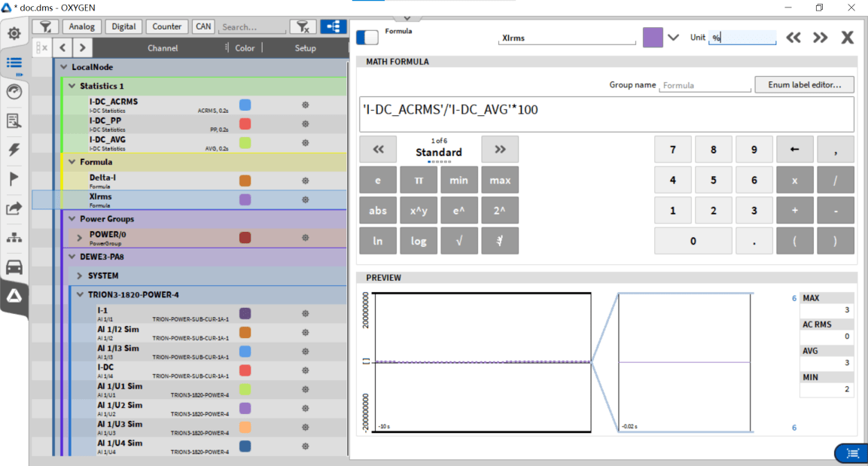Click the channel Search field
This screenshot has height=466, width=868.
pyautogui.click(x=252, y=27)
